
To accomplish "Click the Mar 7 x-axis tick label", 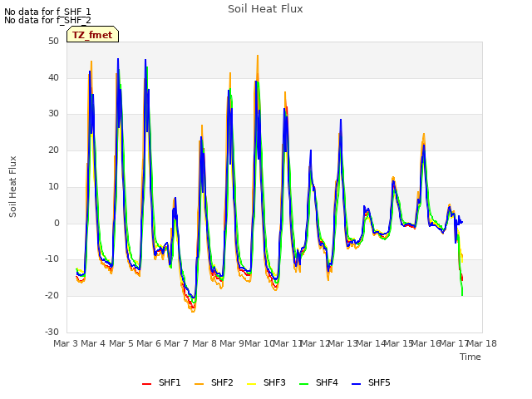I will (x=176, y=343).
